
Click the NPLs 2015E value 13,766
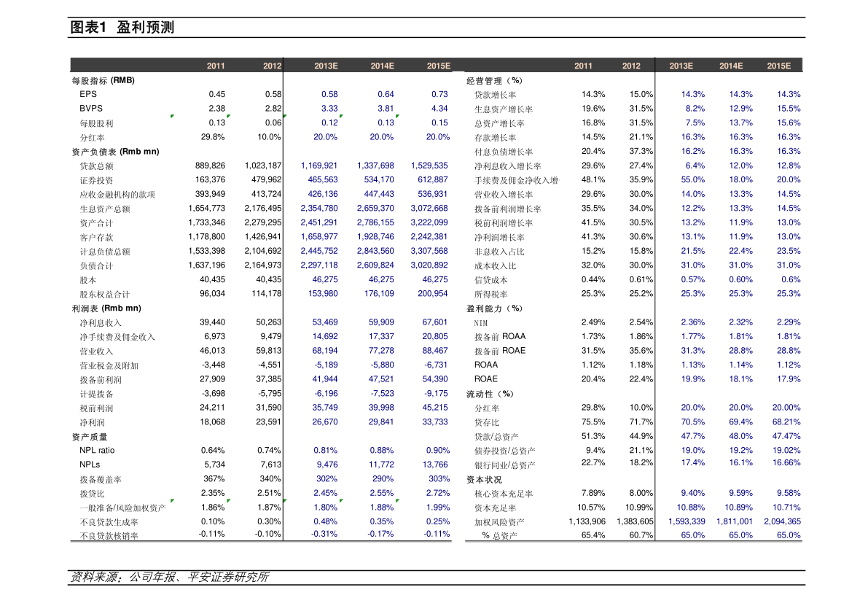[x=434, y=465]
